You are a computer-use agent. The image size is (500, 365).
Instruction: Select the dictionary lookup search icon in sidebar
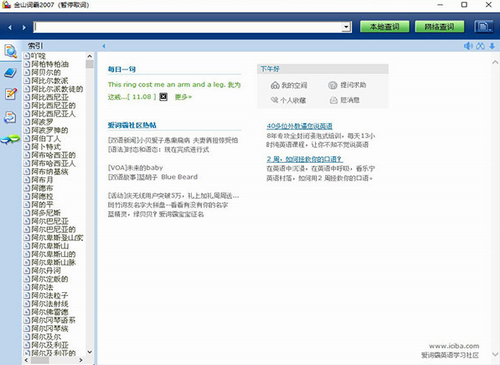coord(10,51)
